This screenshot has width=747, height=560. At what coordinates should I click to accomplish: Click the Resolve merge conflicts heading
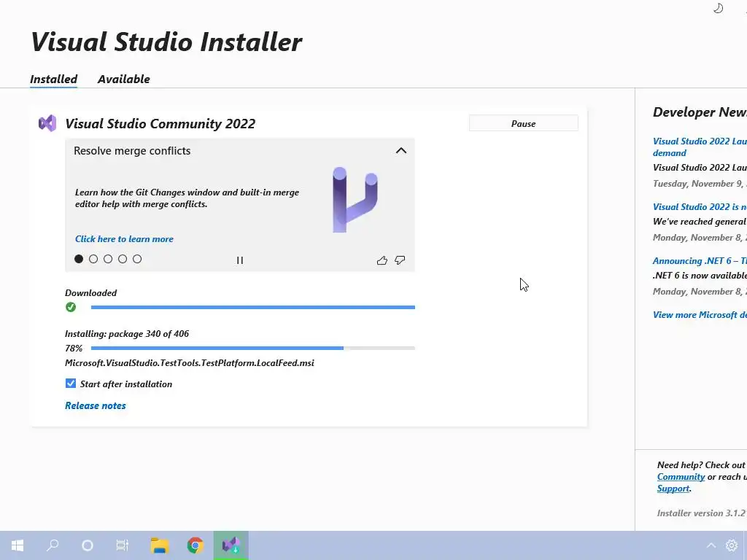(x=132, y=150)
